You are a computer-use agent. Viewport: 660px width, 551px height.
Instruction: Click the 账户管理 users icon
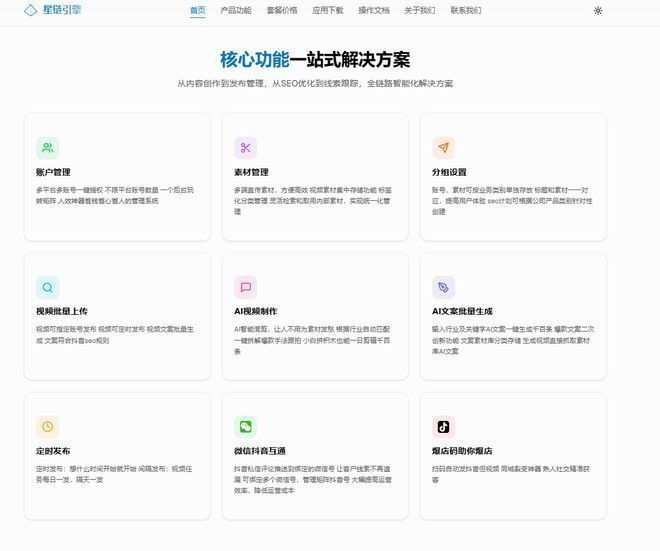47,148
